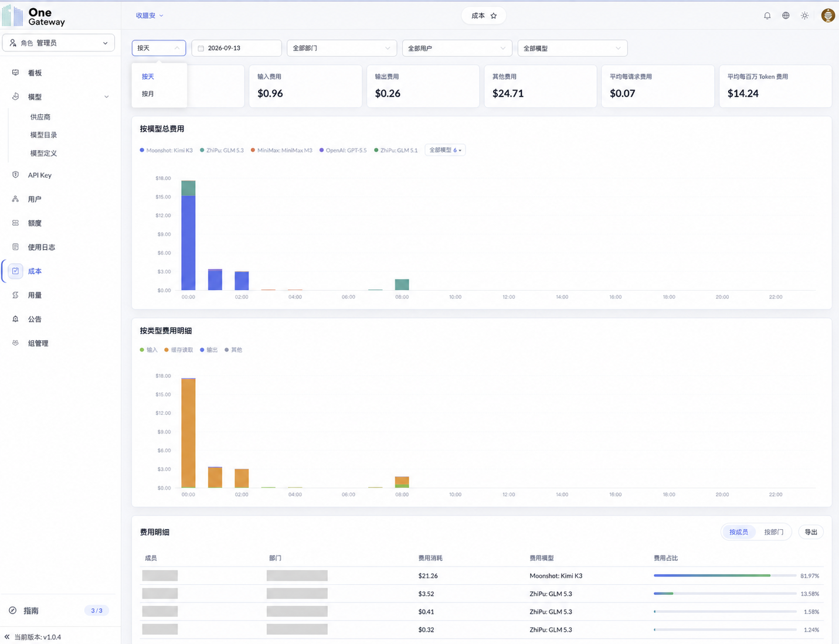
Task: Click the 模型 sidebar icon
Action: [15, 97]
